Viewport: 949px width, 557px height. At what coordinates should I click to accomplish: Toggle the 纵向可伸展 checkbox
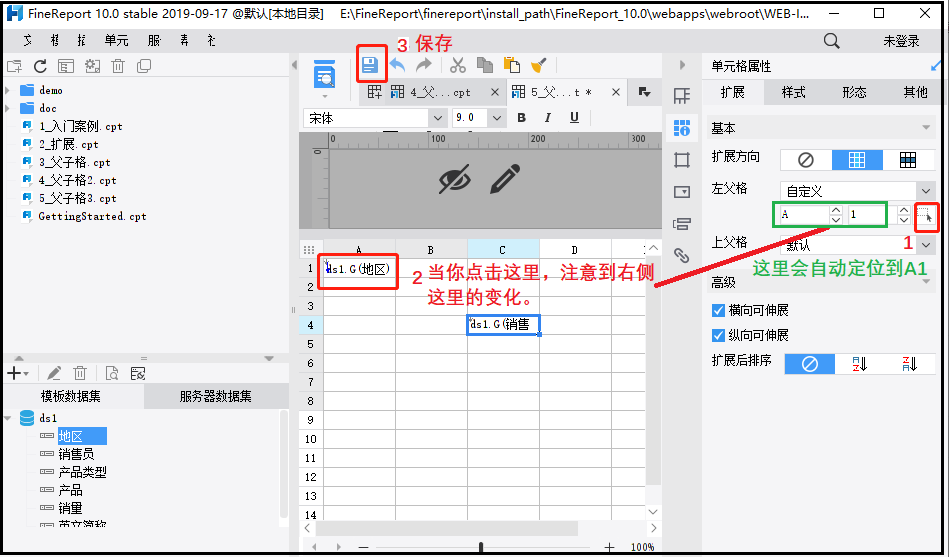click(x=718, y=335)
